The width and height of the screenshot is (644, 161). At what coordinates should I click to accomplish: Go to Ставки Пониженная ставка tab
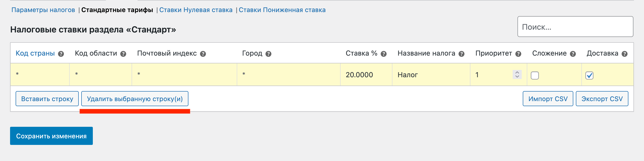[x=282, y=10]
